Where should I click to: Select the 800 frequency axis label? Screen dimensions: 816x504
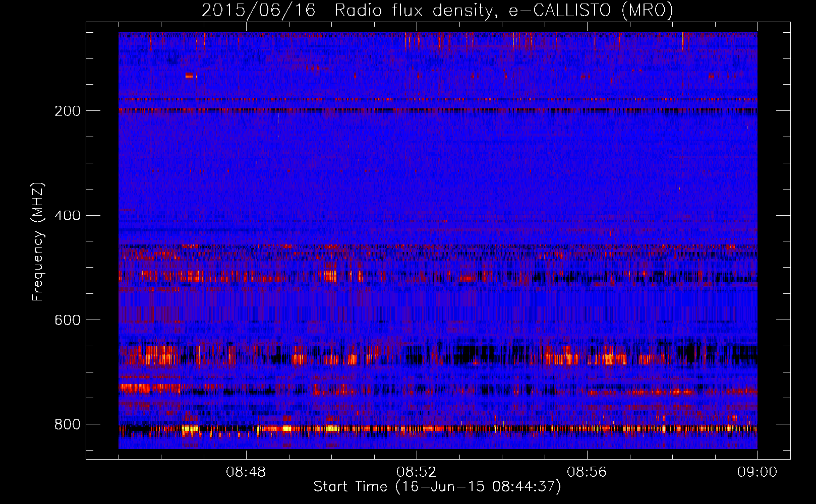68,424
